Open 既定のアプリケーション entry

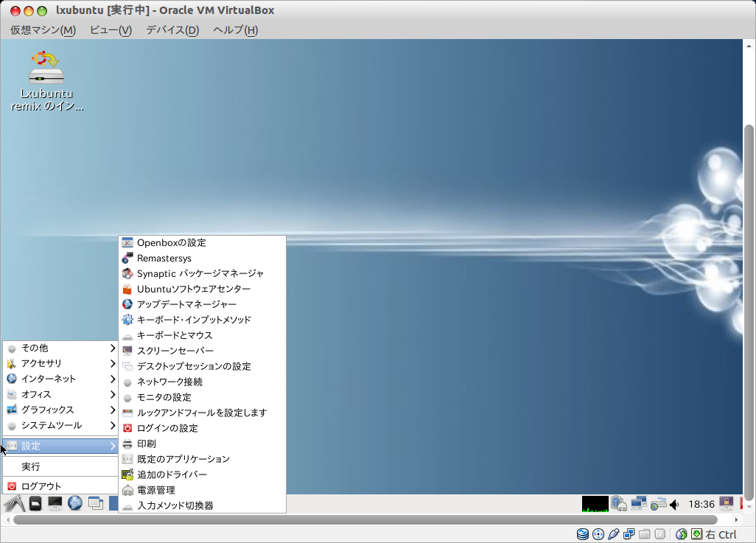tap(202, 458)
